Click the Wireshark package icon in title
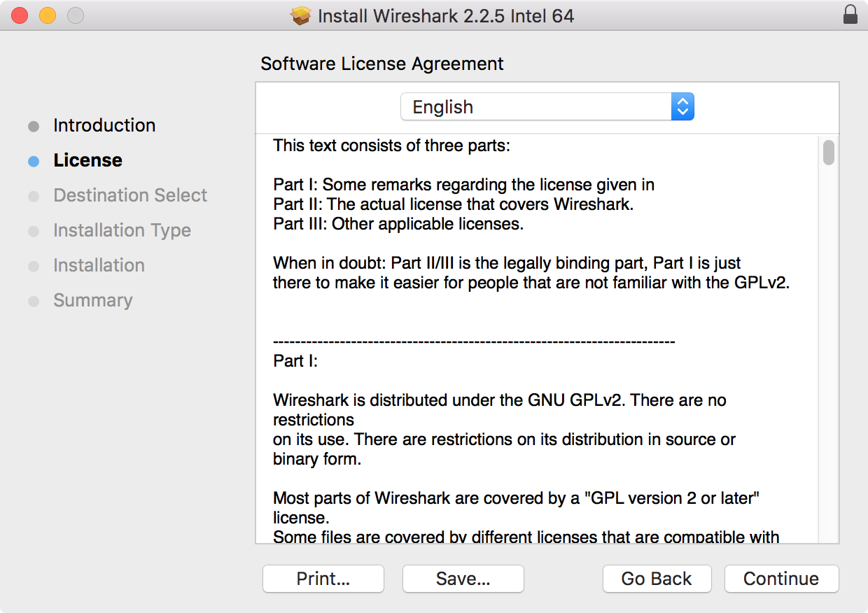868x613 pixels. click(301, 15)
